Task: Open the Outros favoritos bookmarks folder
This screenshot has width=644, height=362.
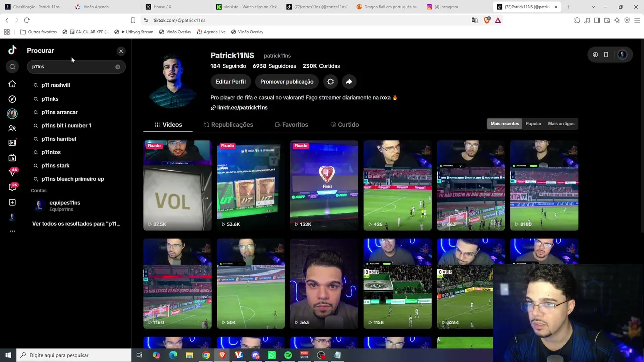Action: click(x=38, y=32)
